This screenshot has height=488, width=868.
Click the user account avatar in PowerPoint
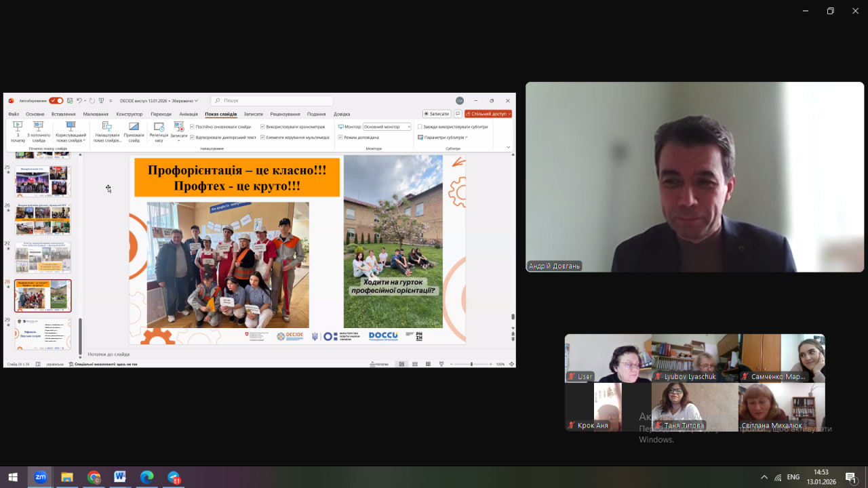tap(460, 100)
